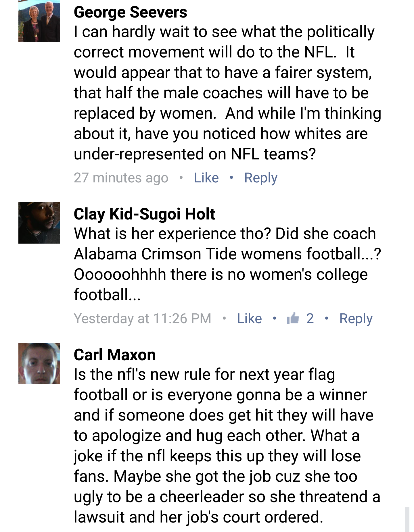Tap Carl's line "Is the nfl's new rule"
This screenshot has width=414, height=532.
coord(204,375)
